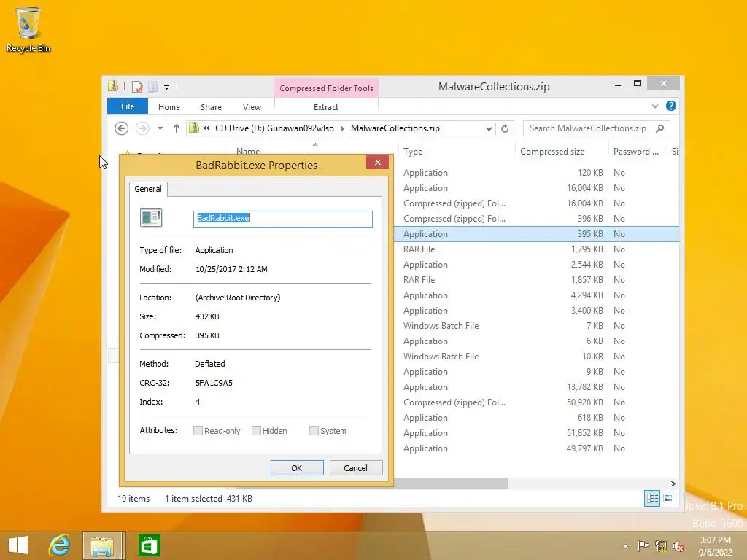Select Windows Batch File row 7 KB
This screenshot has width=747, height=560.
[536, 326]
